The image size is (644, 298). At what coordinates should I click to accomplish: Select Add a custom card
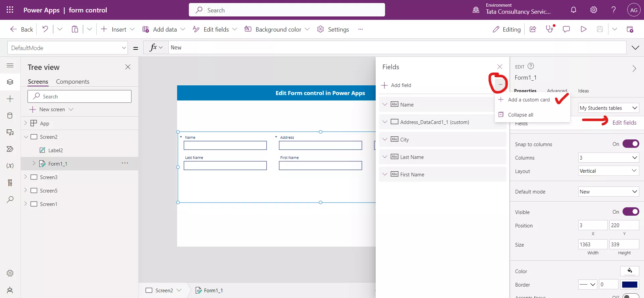click(x=529, y=100)
